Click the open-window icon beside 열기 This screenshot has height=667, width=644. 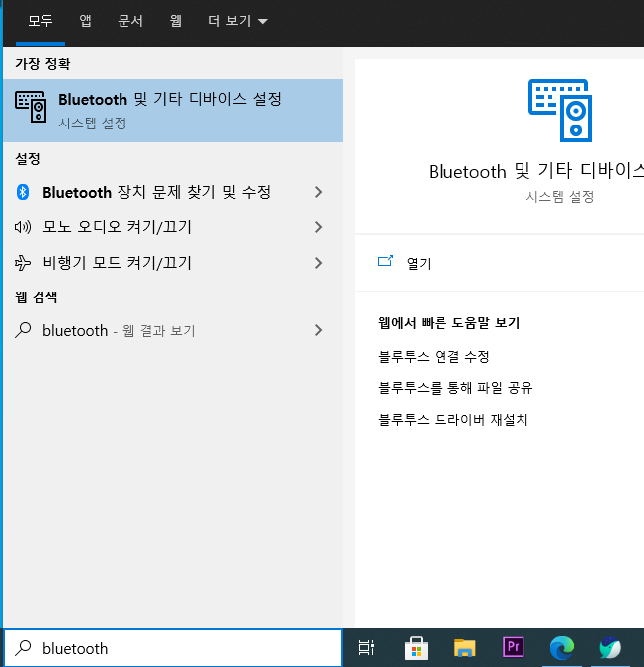(x=385, y=261)
